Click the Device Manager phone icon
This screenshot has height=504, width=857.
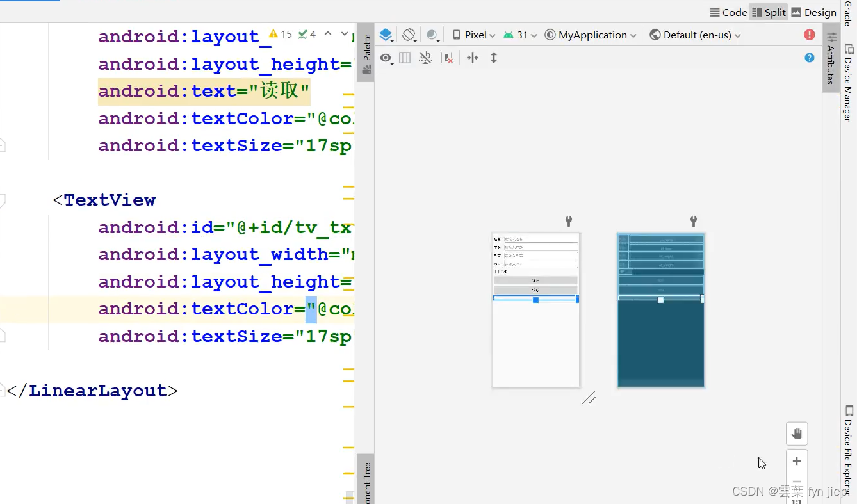[849, 49]
